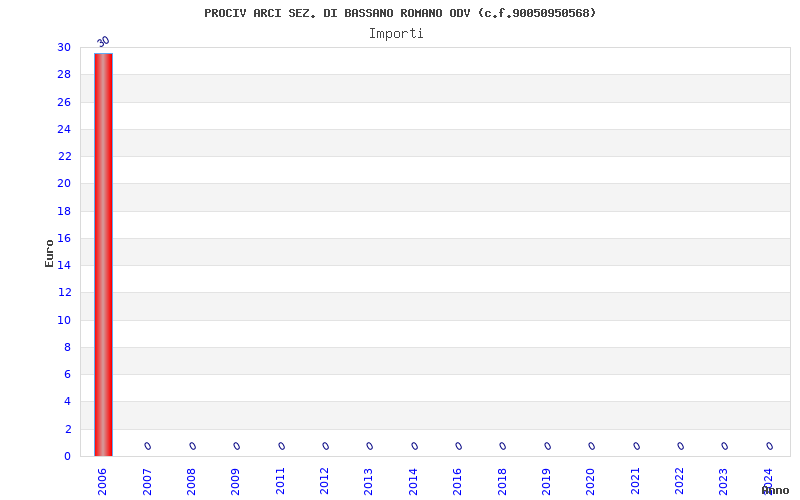Click the y-axis tick label 24
800x500 pixels.
tap(64, 129)
